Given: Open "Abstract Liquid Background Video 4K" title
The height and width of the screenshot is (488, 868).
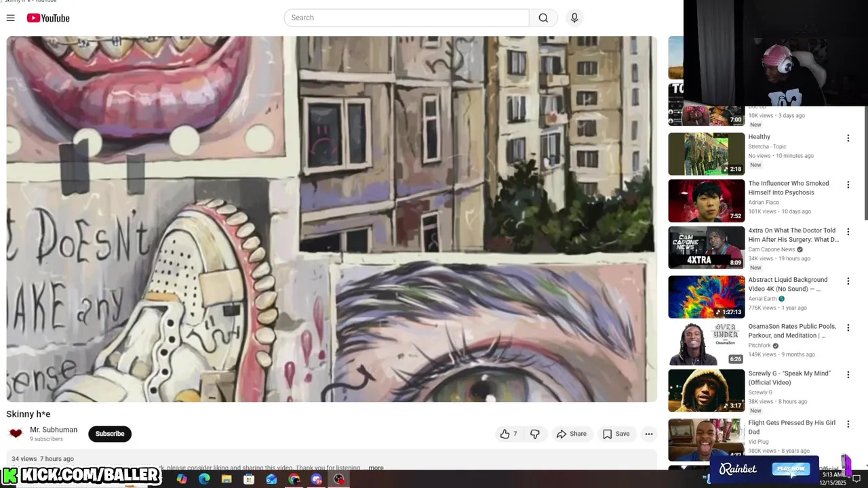Looking at the screenshot, I should (787, 284).
